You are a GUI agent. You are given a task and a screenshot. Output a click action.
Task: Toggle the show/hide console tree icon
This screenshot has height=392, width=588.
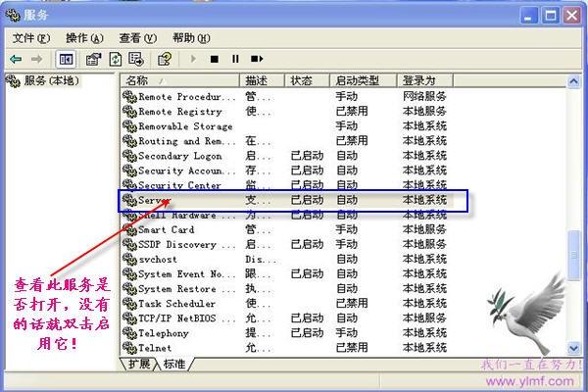tap(66, 59)
